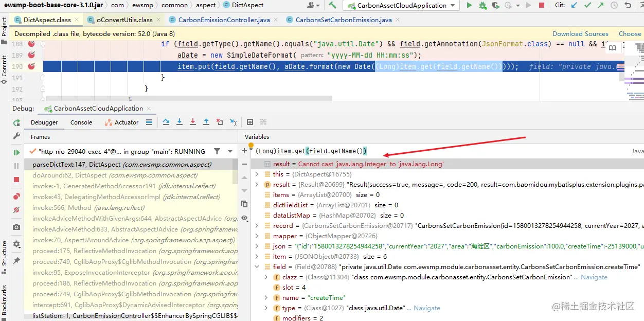Click the camera thread dump icon
Viewport: 644px width, 321px height.
tap(16, 227)
